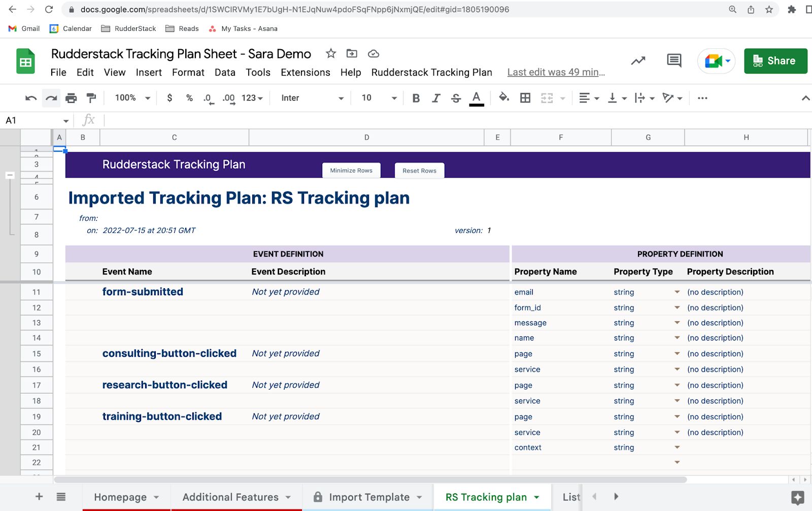The width and height of the screenshot is (812, 511).
Task: Open the Extensions menu
Action: pos(305,73)
